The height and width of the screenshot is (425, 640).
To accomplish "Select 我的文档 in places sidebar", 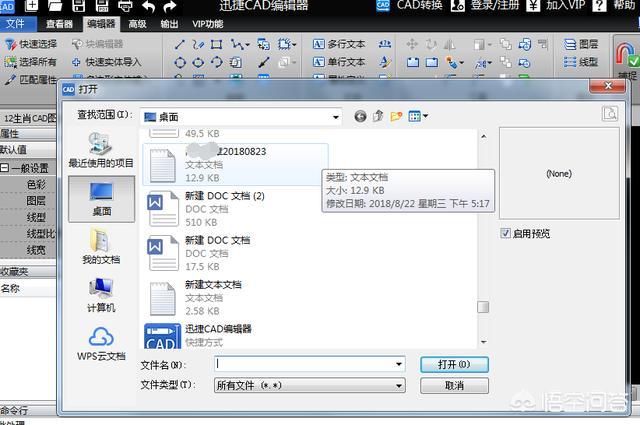I will (101, 246).
